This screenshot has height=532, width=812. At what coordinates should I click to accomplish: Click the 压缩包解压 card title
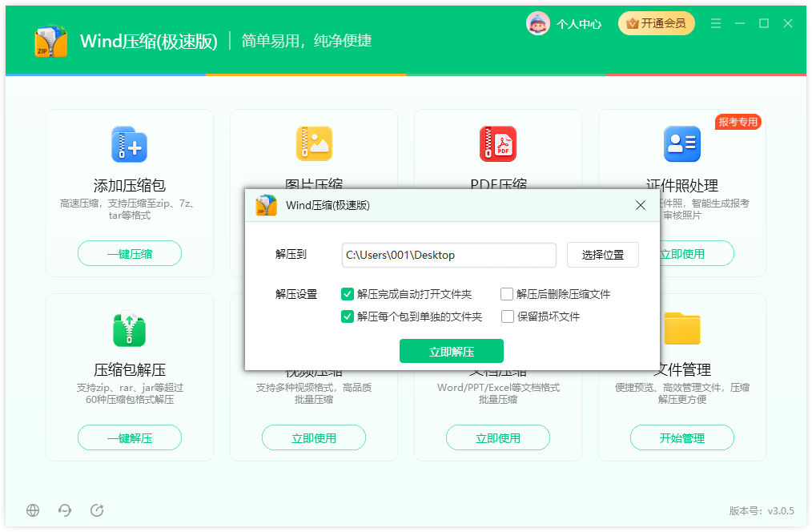[x=130, y=370]
